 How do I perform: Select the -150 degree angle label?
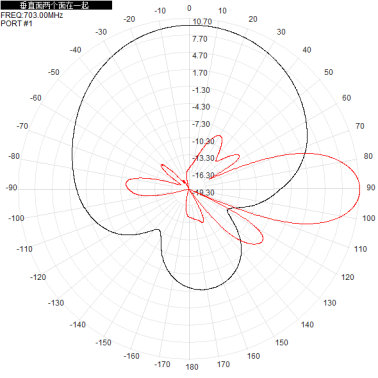(103, 342)
